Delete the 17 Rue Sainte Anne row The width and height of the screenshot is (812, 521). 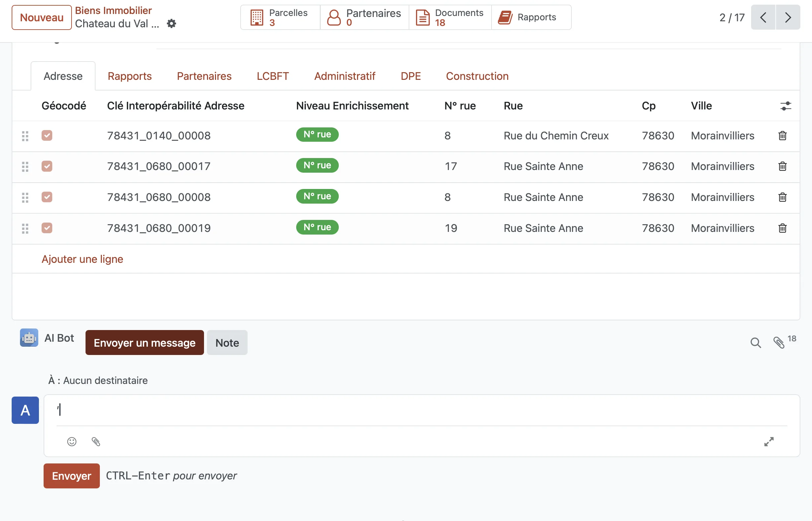[x=783, y=166]
